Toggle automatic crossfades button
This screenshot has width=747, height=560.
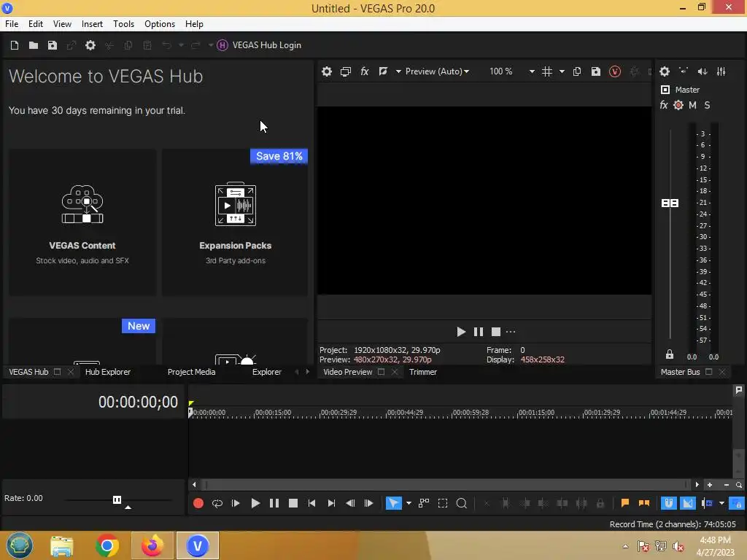point(687,503)
